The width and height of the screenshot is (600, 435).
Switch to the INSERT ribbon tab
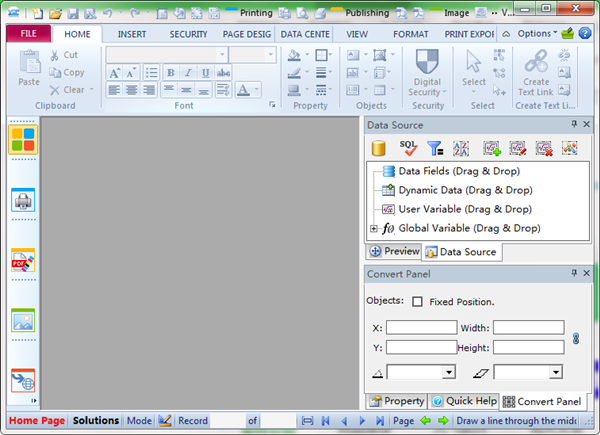131,33
